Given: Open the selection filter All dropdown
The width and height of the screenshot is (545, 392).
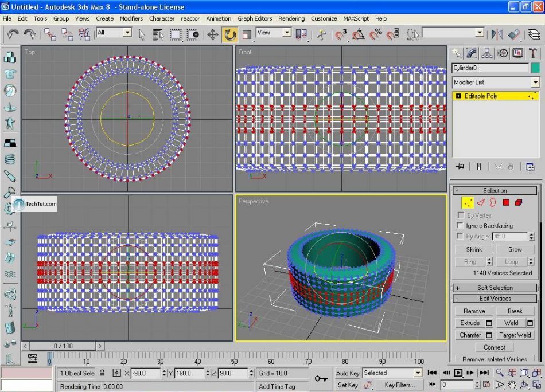Looking at the screenshot, I should [127, 33].
